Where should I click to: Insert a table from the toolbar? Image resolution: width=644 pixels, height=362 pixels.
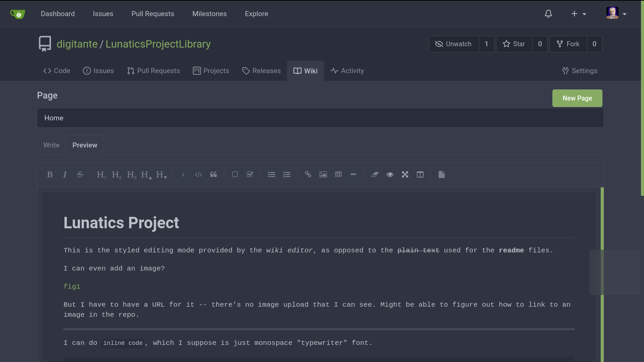(338, 175)
